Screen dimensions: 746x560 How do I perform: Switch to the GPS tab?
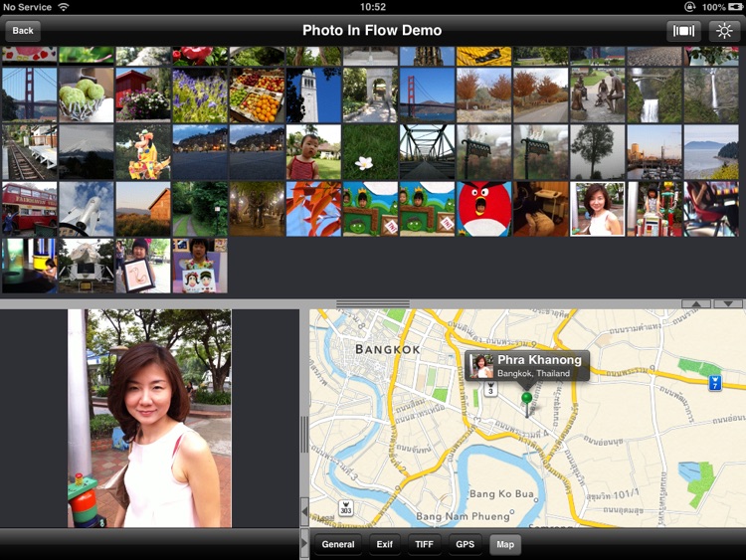click(465, 544)
